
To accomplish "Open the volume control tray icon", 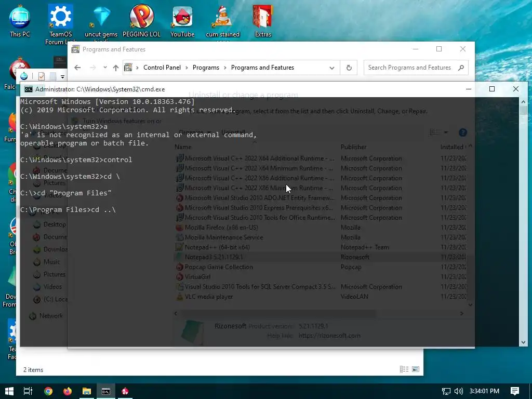I will 458,391.
